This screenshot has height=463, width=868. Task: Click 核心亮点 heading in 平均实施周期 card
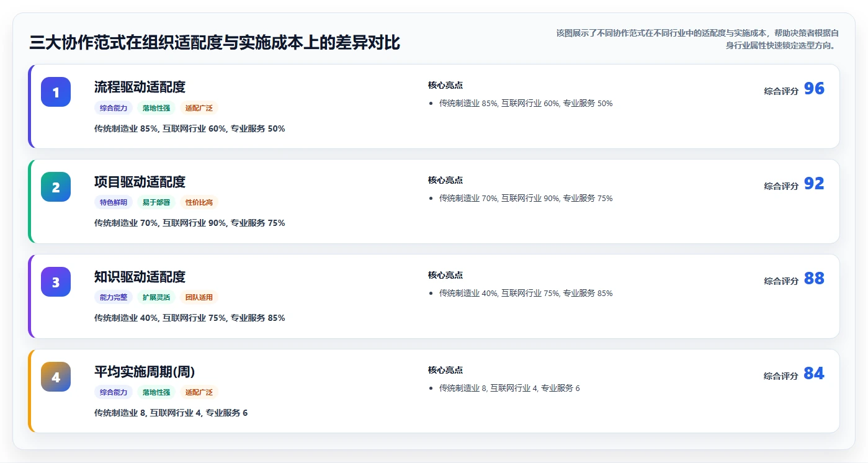[x=445, y=370]
